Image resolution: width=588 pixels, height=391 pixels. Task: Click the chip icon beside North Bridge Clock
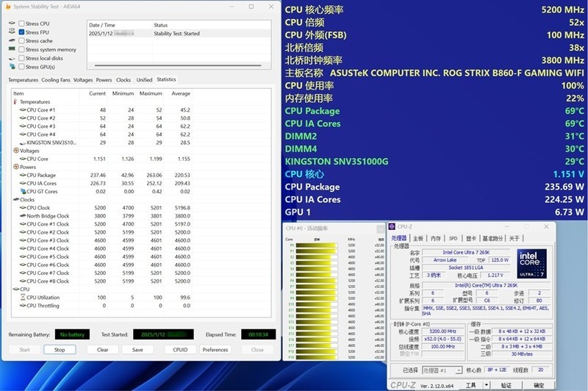click(x=23, y=215)
